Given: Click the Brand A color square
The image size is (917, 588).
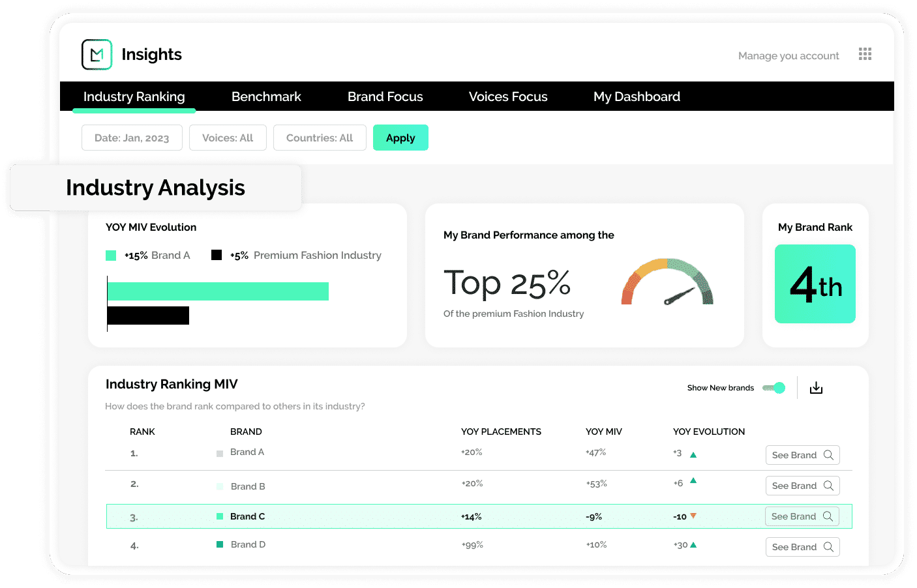Looking at the screenshot, I should click(220, 454).
